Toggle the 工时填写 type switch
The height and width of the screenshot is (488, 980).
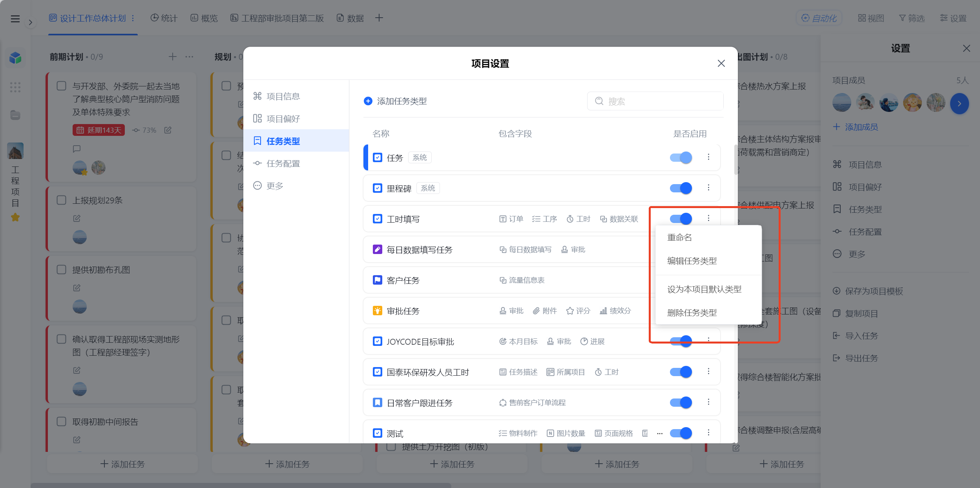[681, 219]
